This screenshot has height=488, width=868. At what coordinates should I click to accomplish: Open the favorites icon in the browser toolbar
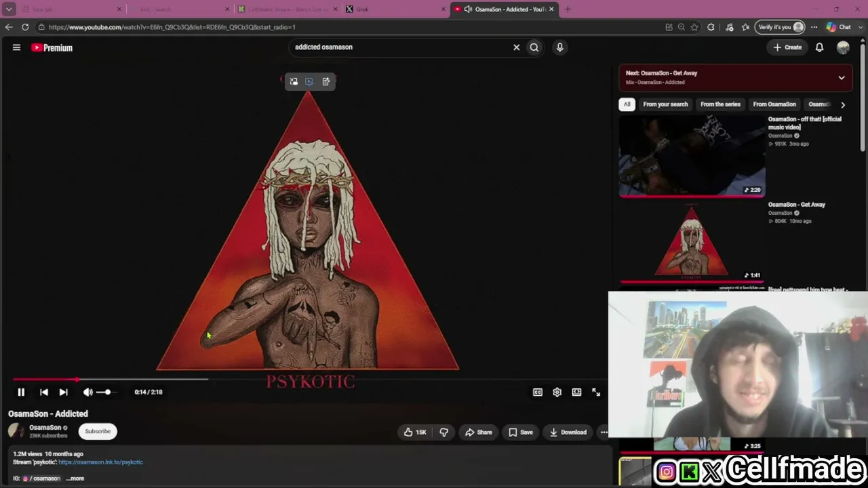[x=746, y=27]
